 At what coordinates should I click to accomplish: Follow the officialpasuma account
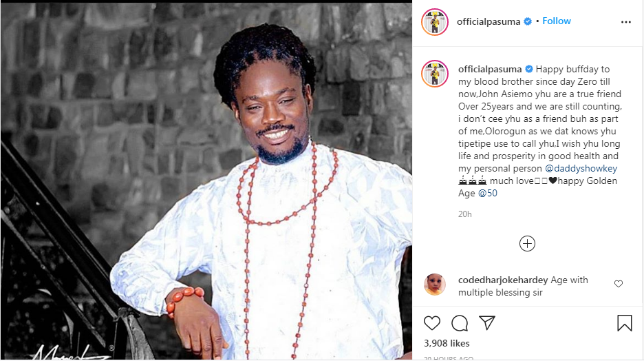click(557, 21)
